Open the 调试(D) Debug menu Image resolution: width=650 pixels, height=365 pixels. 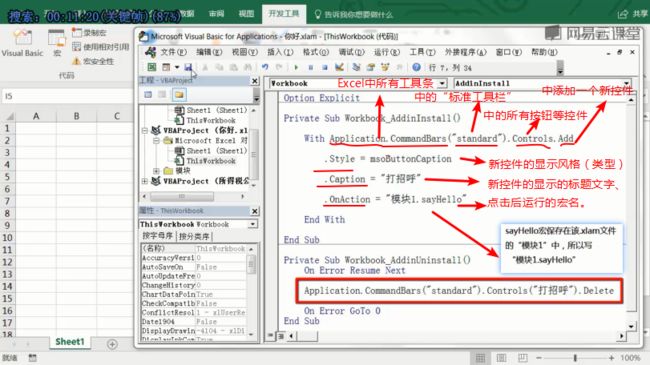click(x=351, y=52)
